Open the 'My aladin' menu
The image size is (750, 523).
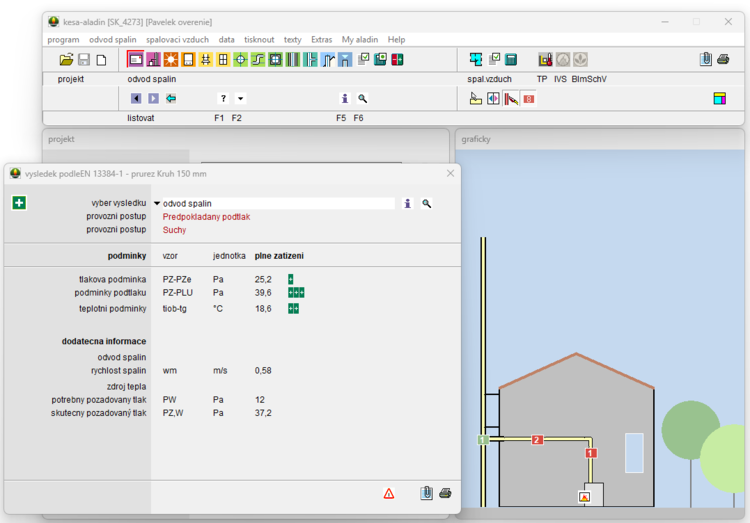(x=360, y=40)
